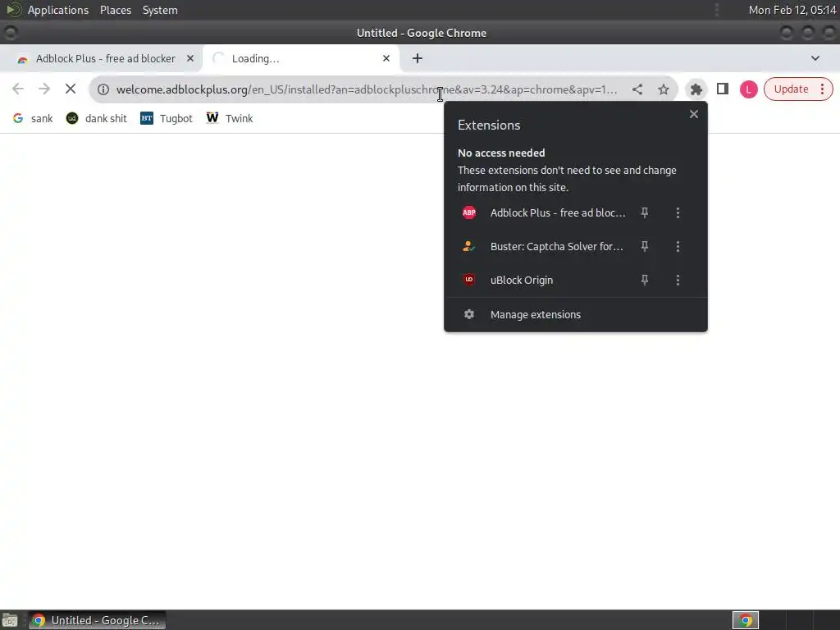Screen dimensions: 840x630
Task: Pin Adblock Plus to toolbar
Action: point(645,212)
